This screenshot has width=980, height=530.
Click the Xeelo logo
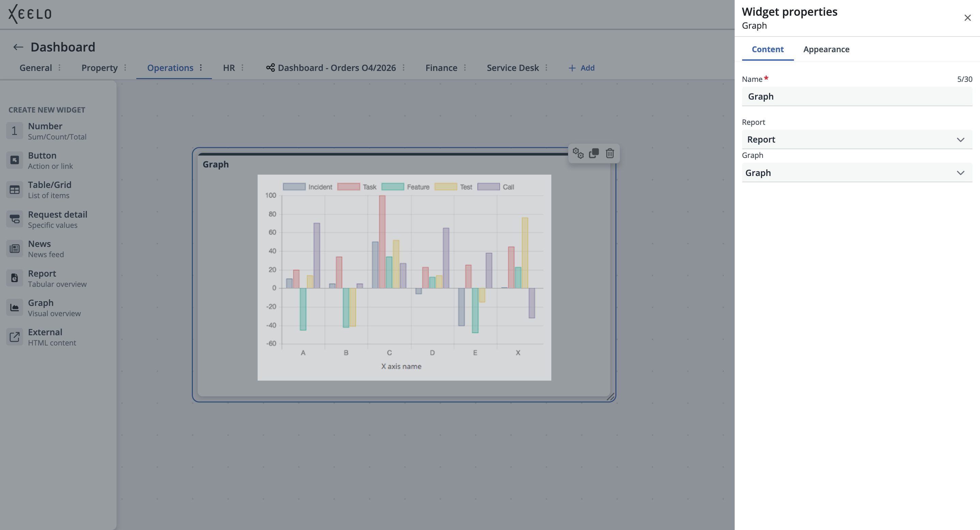click(30, 14)
